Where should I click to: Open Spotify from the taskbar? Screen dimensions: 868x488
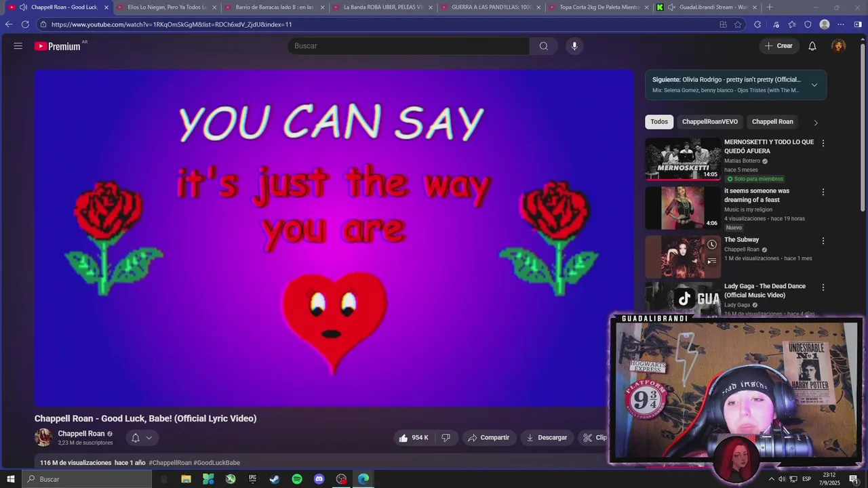[x=297, y=479]
